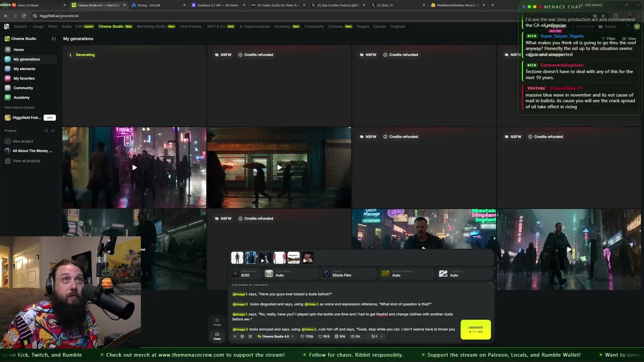Go back in the browser

pos(6,16)
